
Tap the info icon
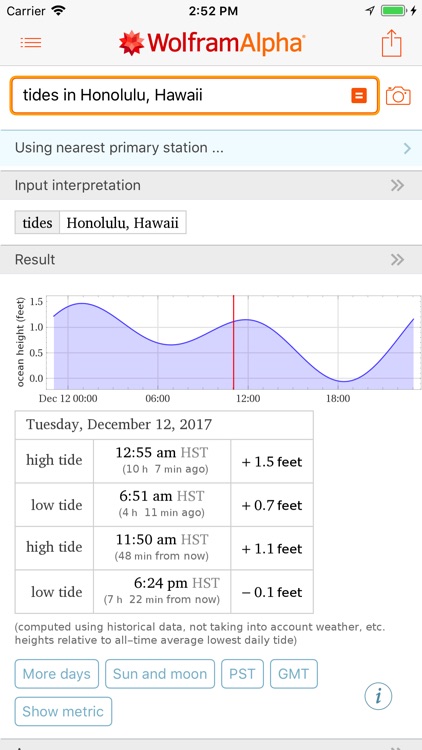tap(378, 696)
